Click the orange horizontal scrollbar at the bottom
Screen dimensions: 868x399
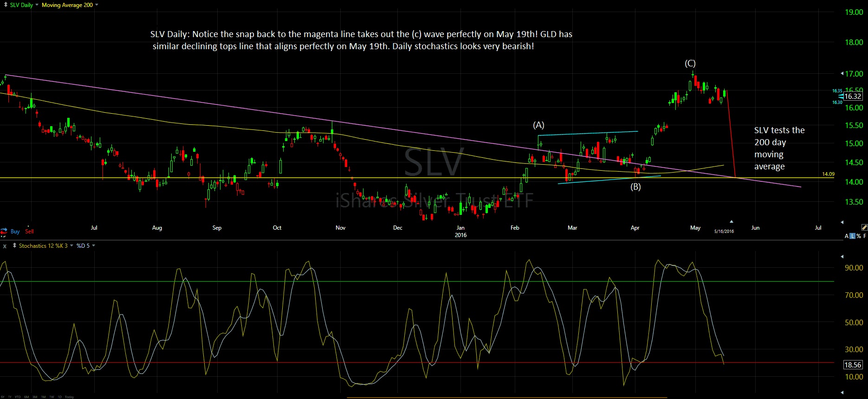507,398
